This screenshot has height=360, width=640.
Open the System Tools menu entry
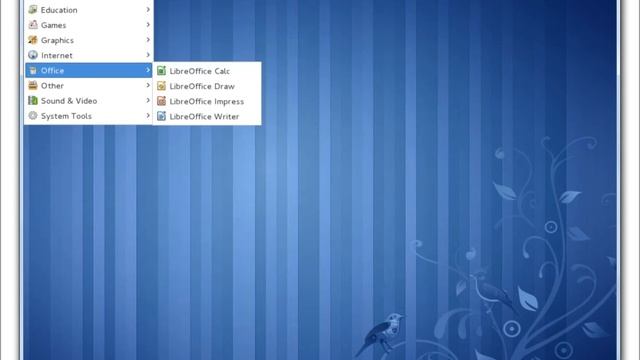tap(89, 116)
